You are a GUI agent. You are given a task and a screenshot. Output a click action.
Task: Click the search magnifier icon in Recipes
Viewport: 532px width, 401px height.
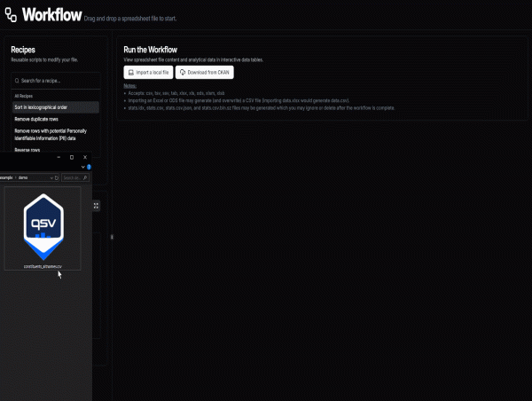[17, 81]
